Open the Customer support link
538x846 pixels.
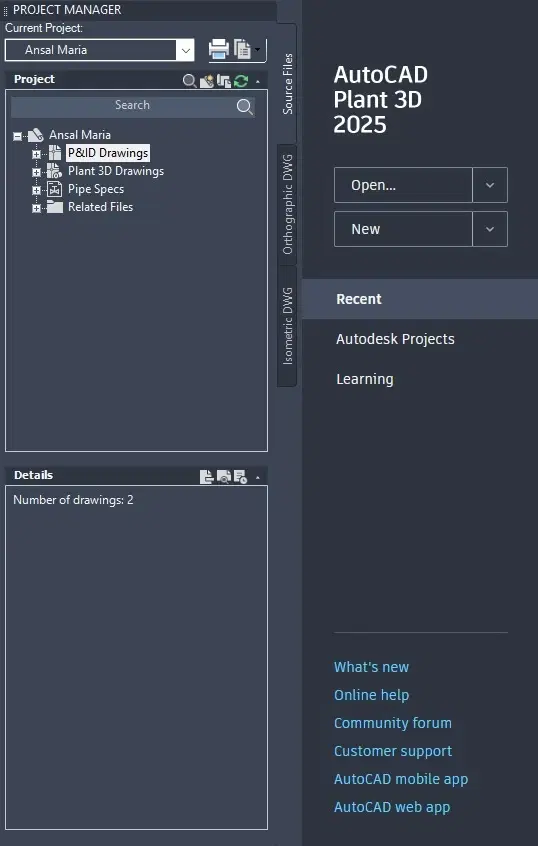click(x=393, y=751)
